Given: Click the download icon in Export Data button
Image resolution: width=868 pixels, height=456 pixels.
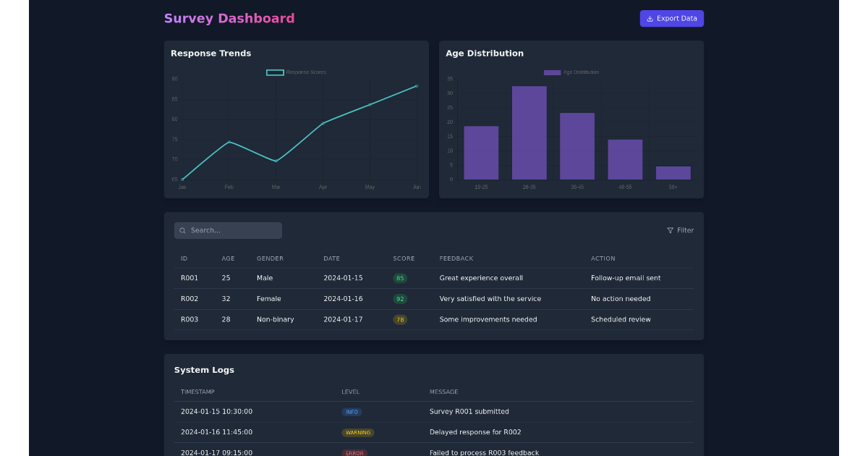Looking at the screenshot, I should click(651, 18).
